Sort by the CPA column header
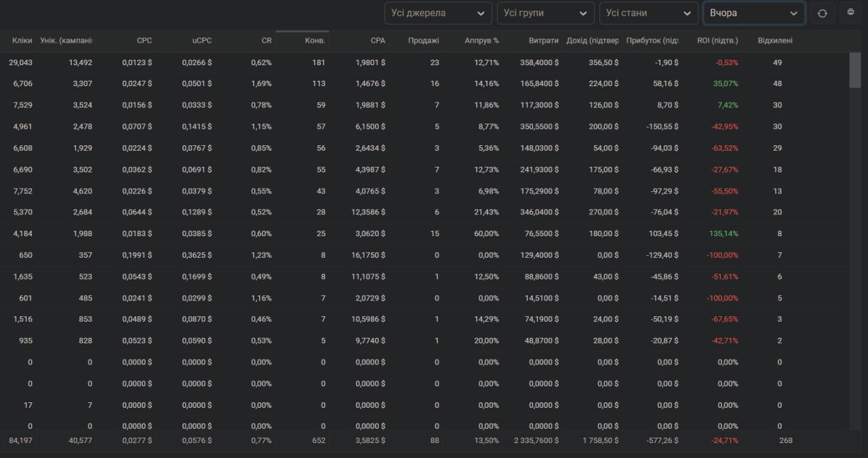The width and height of the screenshot is (868, 458). click(x=378, y=41)
